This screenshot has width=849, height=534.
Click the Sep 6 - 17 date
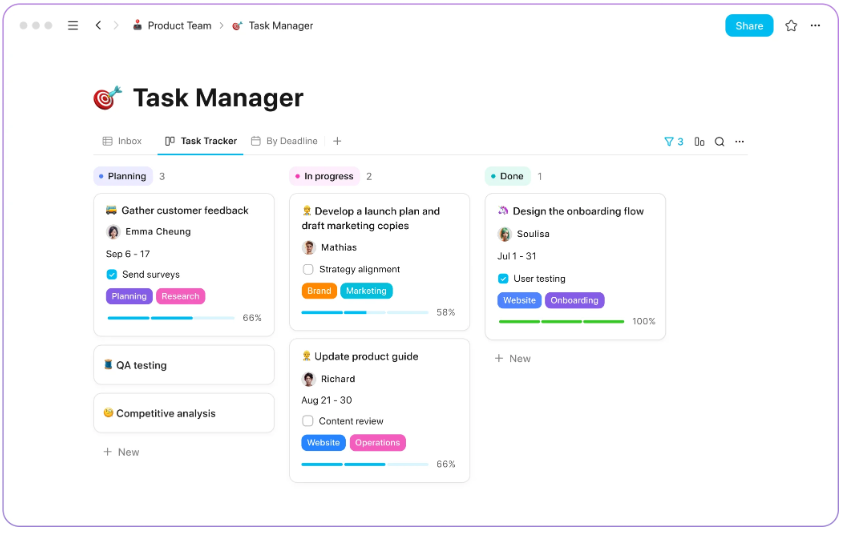coord(128,254)
